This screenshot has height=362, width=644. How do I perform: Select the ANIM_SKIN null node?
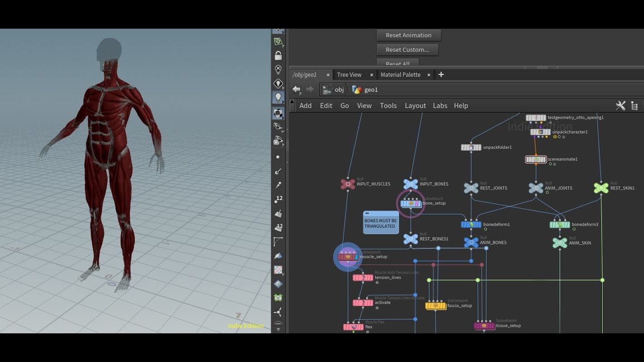pyautogui.click(x=559, y=243)
